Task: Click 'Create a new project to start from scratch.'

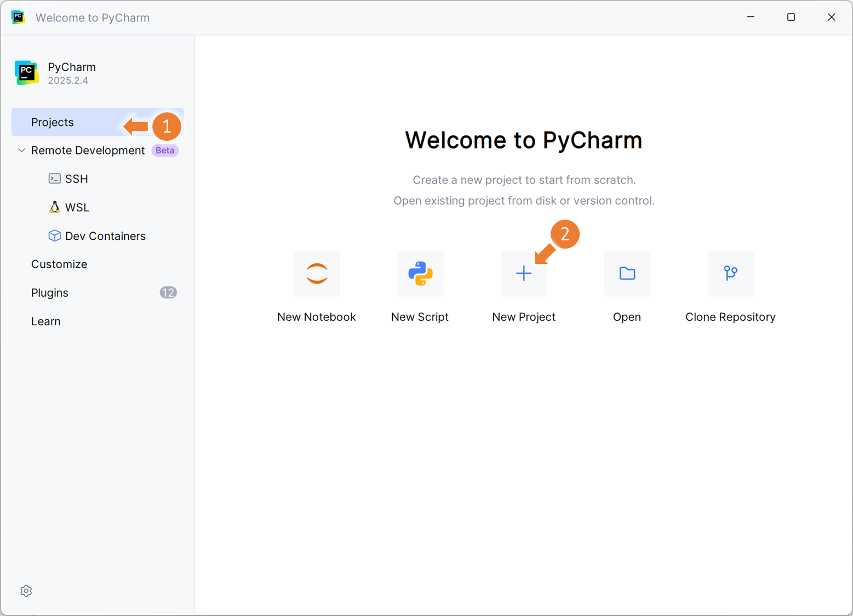Action: point(524,180)
